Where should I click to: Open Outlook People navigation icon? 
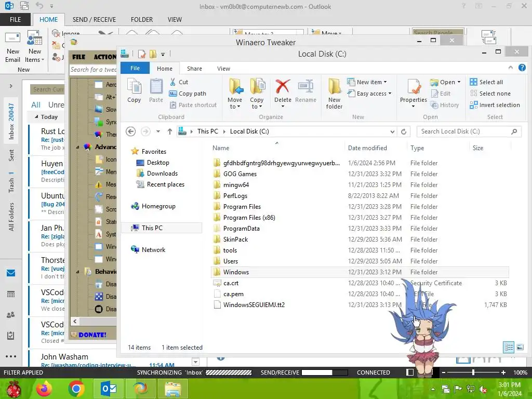pyautogui.click(x=11, y=315)
